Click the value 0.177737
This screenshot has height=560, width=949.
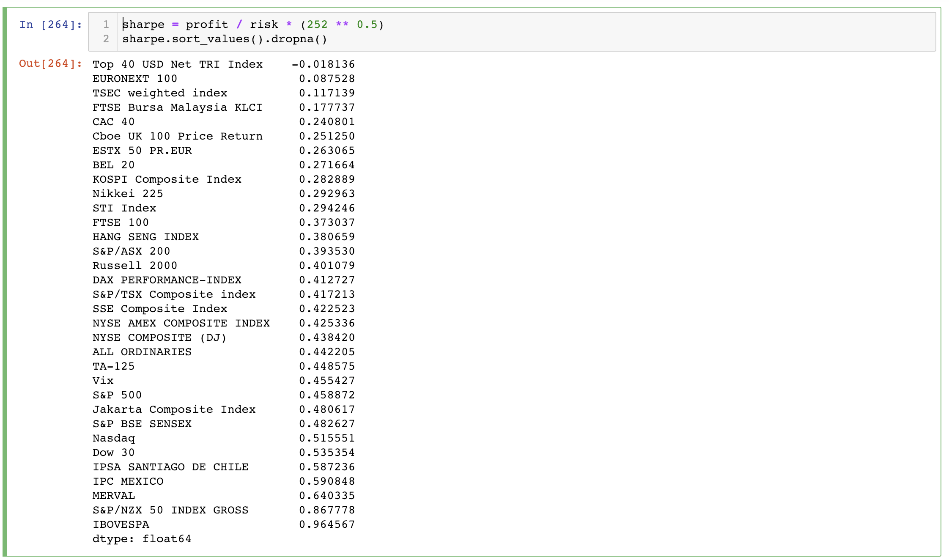click(x=327, y=107)
